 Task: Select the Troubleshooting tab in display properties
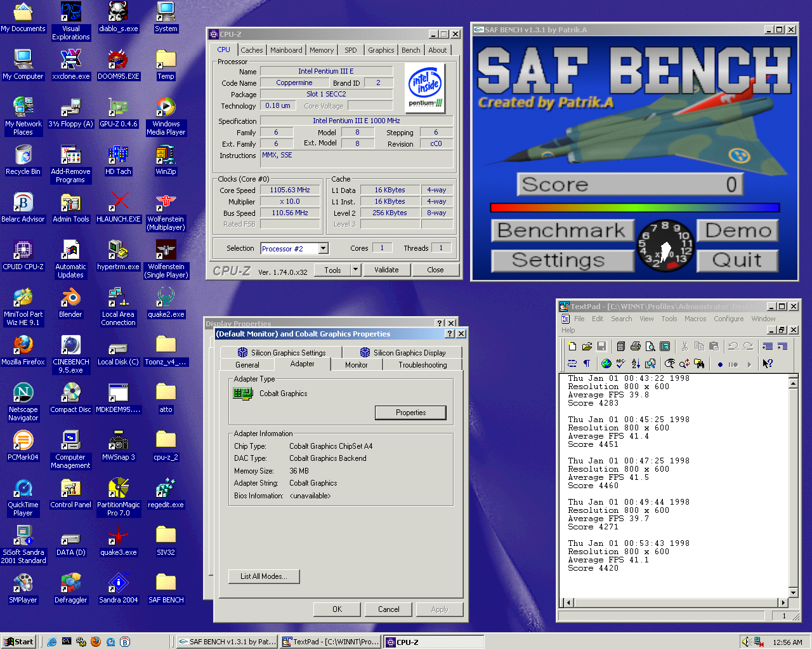click(422, 365)
